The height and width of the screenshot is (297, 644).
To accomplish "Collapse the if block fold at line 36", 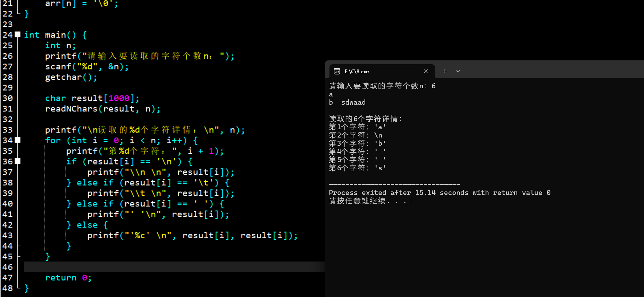I will [x=18, y=161].
